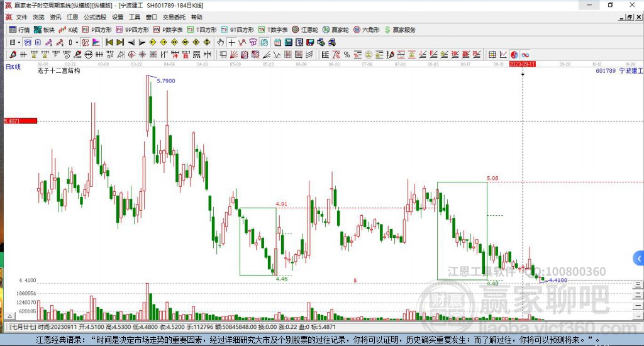Screen dimensions: 644x346
Task: Open the 日 period dropdown arrow
Action: click(x=19, y=42)
